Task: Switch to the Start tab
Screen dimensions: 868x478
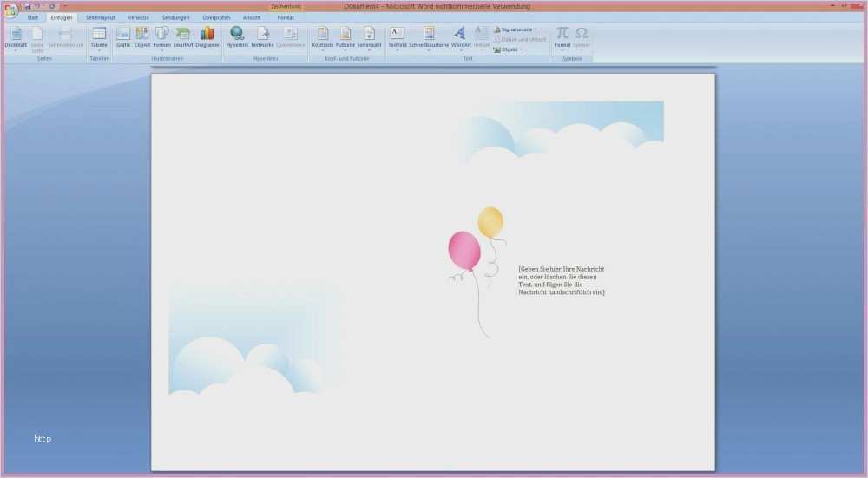Action: point(32,17)
